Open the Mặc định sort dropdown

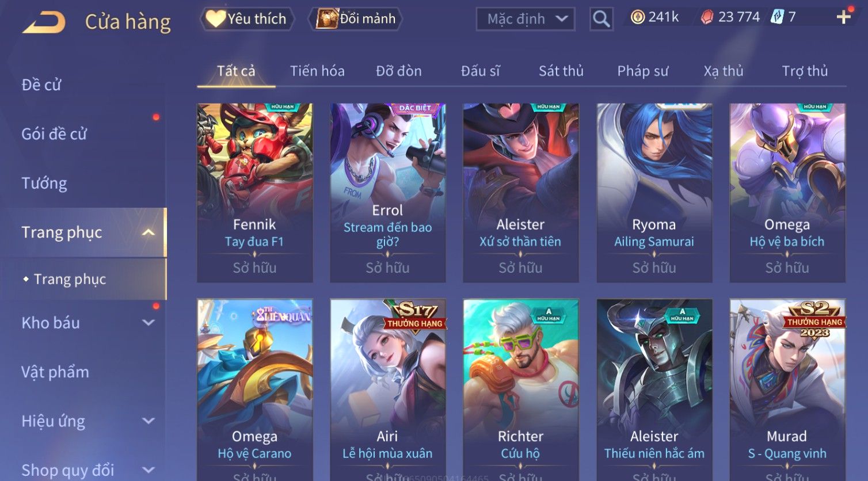526,19
